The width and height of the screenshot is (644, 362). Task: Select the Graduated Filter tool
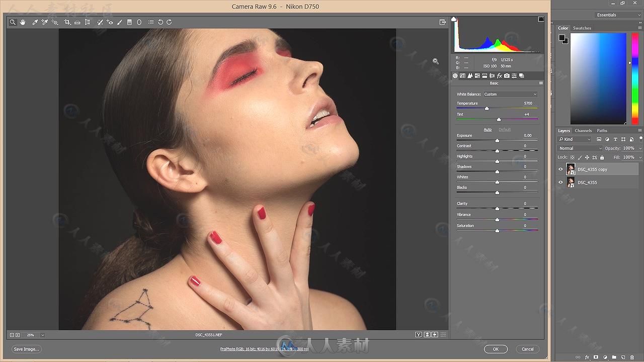(x=129, y=22)
